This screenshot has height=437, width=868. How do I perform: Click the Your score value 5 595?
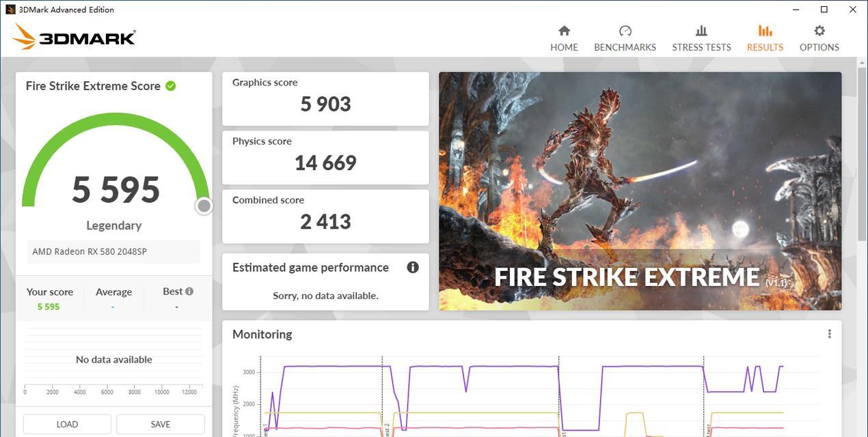[x=49, y=307]
